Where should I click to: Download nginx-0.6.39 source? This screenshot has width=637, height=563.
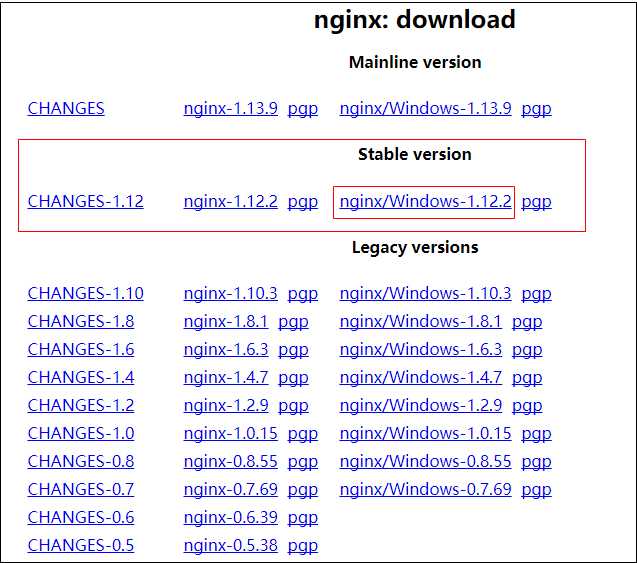pyautogui.click(x=231, y=518)
